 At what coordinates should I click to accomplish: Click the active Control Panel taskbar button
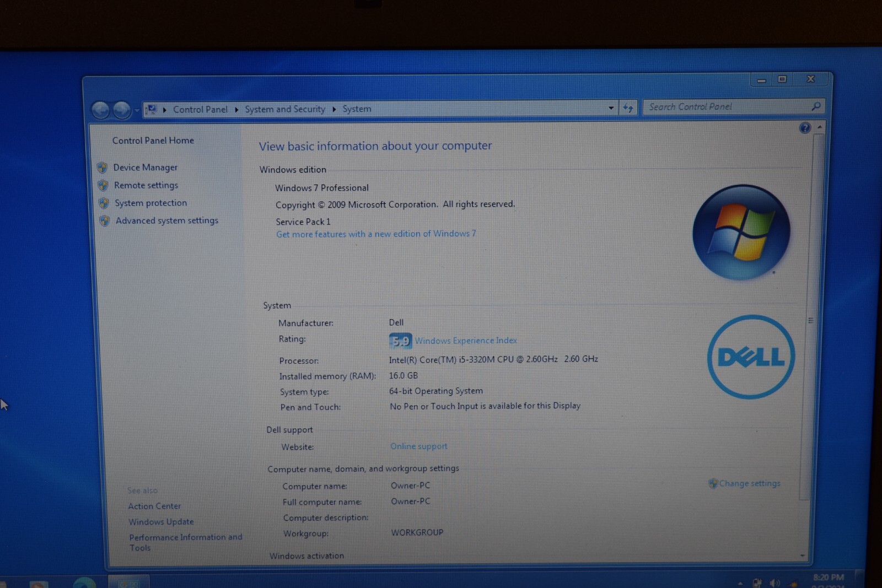pos(128,582)
